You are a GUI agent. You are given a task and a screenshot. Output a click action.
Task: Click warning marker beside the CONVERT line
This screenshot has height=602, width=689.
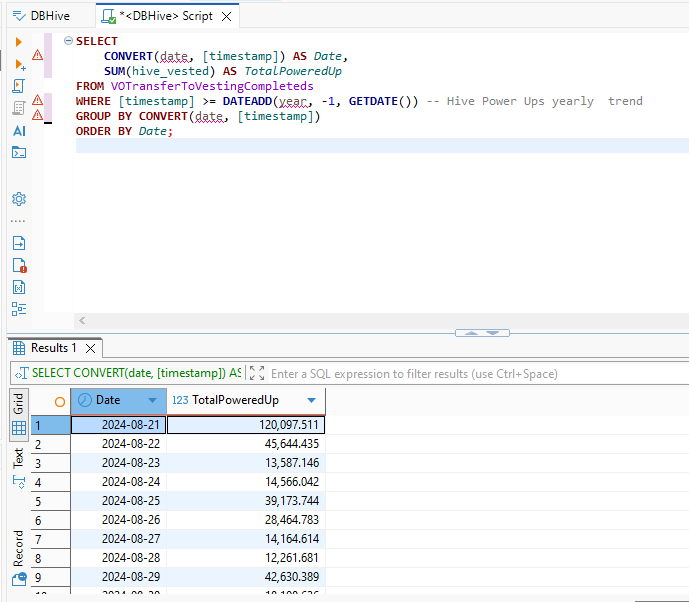37,55
